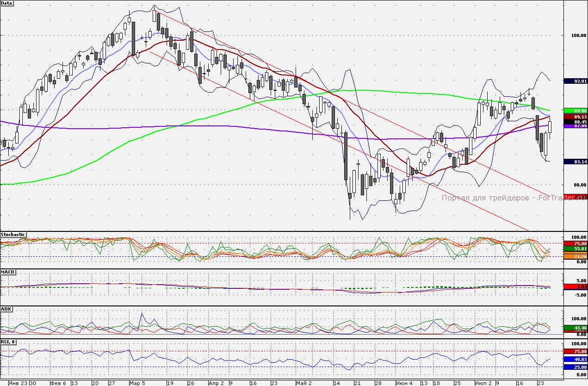Screen dimensions: 588x386
Task: Click the ADX panel label
Action: tap(6, 309)
